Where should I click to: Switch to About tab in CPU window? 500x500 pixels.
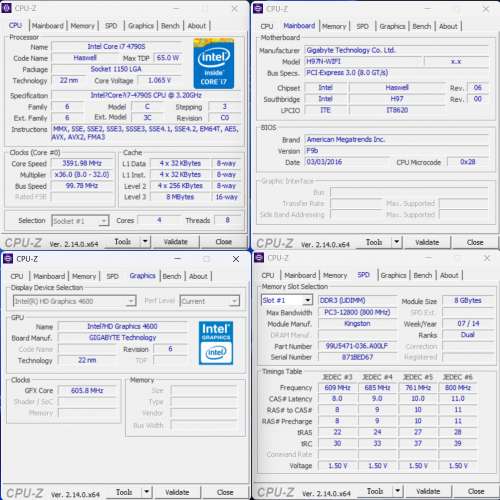pos(197,26)
